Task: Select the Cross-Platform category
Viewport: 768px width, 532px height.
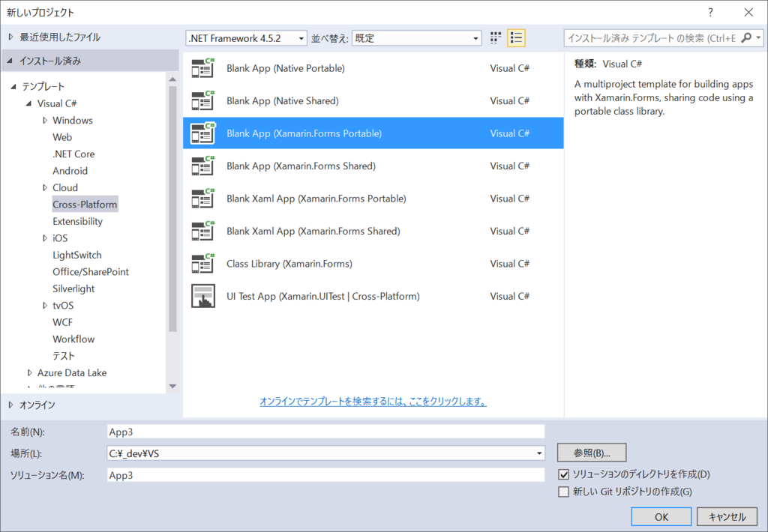Action: tap(85, 204)
